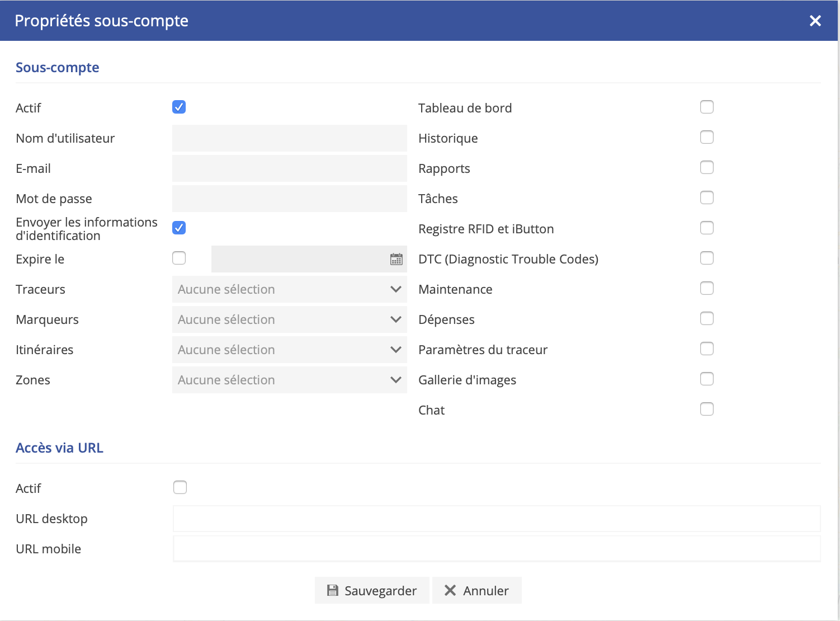Click the Sauvegarder button
The width and height of the screenshot is (840, 621).
[x=372, y=590]
